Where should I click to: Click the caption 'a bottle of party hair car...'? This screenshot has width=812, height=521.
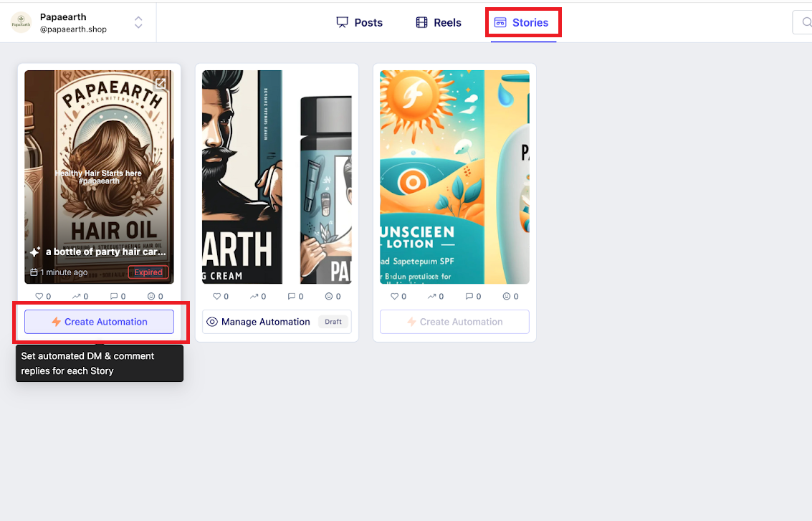click(105, 252)
